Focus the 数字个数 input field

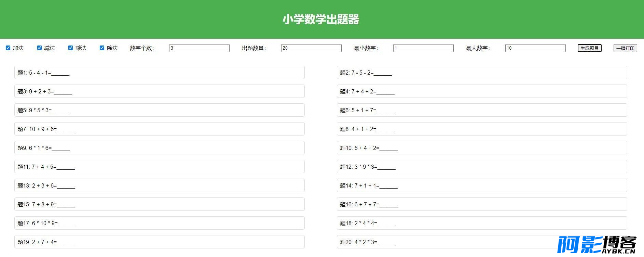(199, 48)
